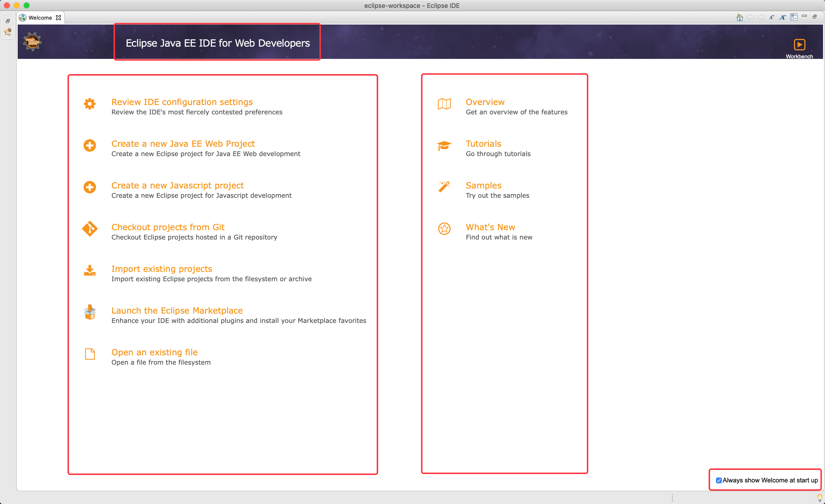The image size is (825, 504).
Task: Click the Home icon in Welcome toolbar
Action: coord(740,17)
